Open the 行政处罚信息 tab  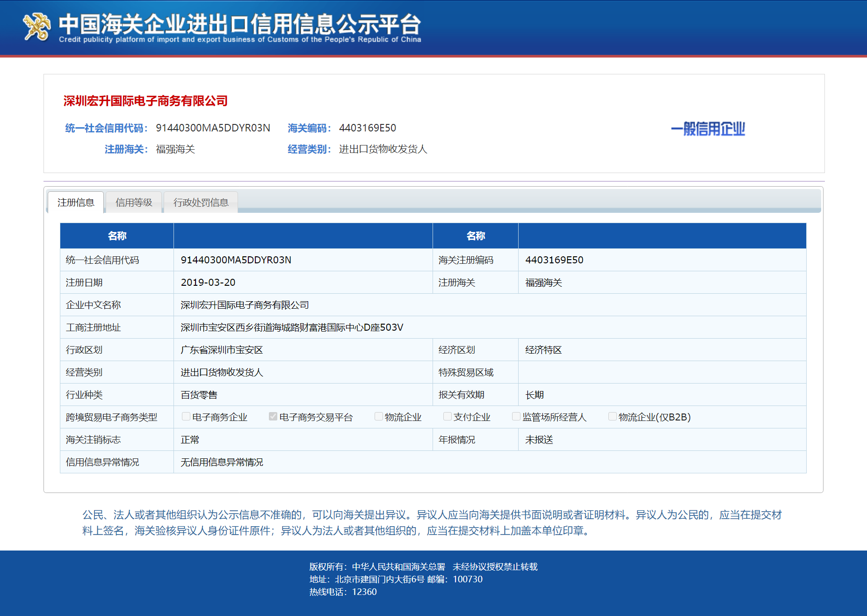201,202
